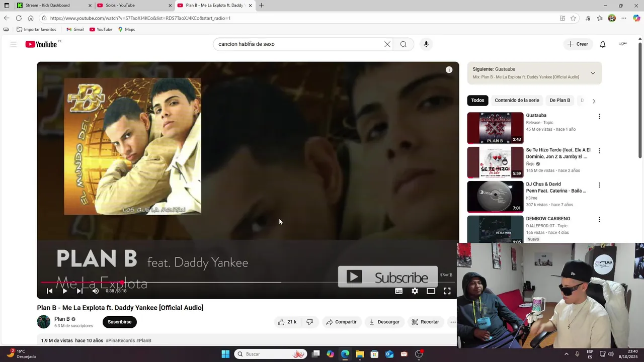The image size is (644, 362).
Task: Go to the YouTube home logo
Action: pos(41,44)
